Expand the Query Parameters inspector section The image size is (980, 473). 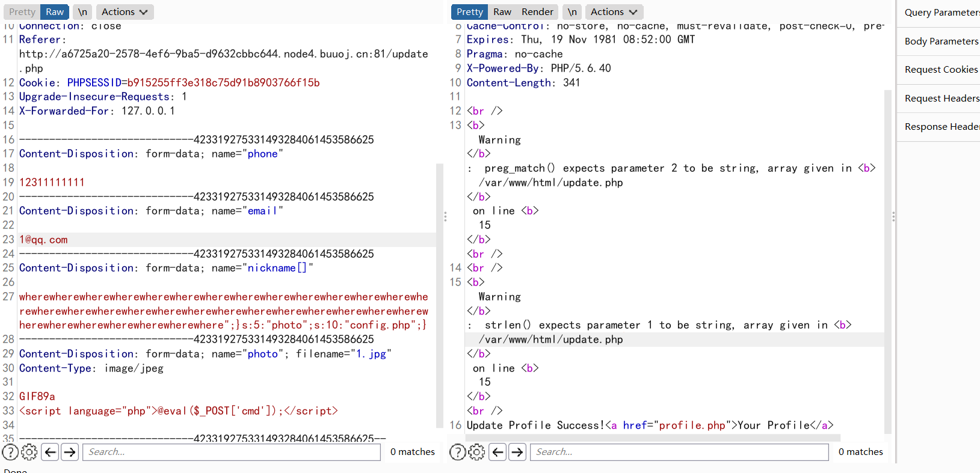[938, 13]
